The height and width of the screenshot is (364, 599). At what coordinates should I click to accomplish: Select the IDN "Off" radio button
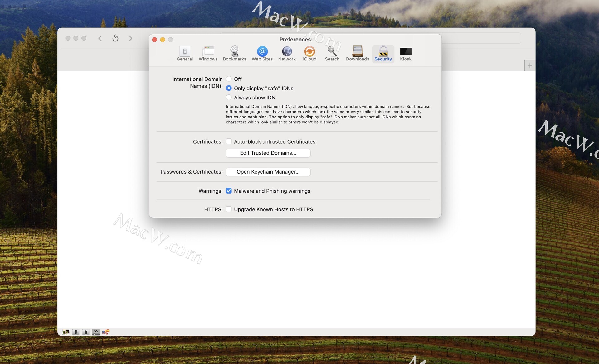click(x=229, y=79)
